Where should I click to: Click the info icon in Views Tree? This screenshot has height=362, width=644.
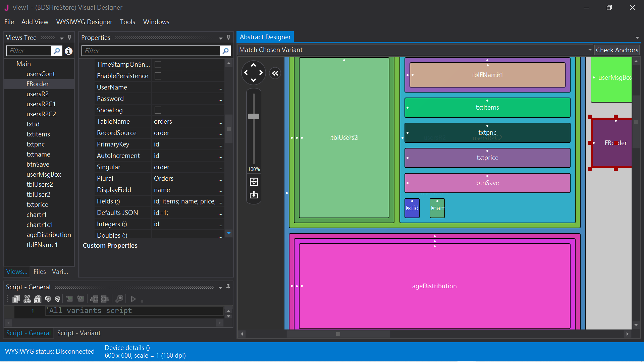(x=69, y=51)
